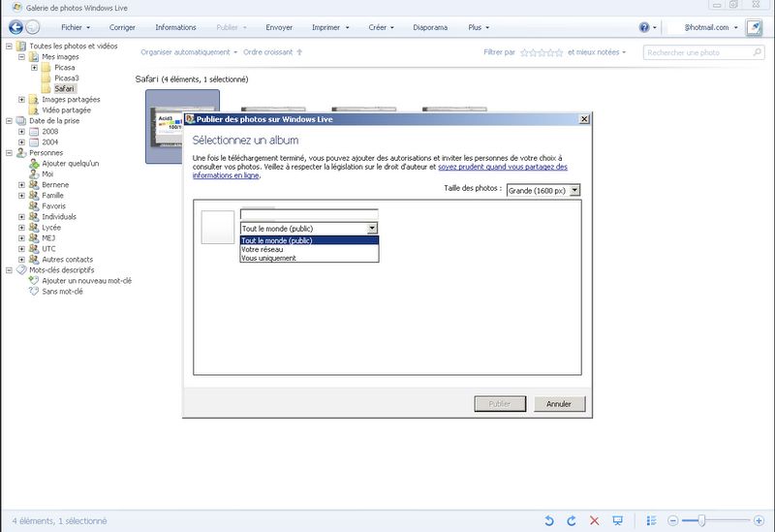Screen dimensions: 775x532
Task: Rotate photo counterclockwise in status bar
Action: (548, 520)
